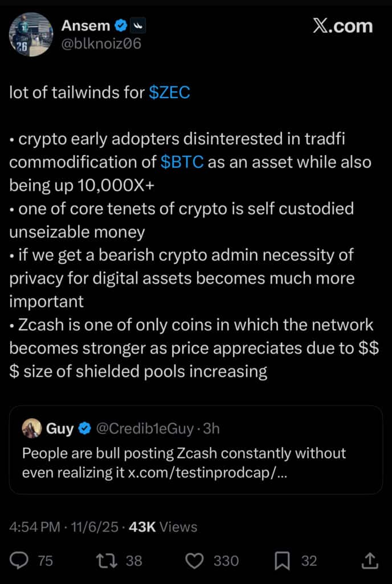
Task: Open the $ZEC cashtag link
Action: [x=169, y=93]
